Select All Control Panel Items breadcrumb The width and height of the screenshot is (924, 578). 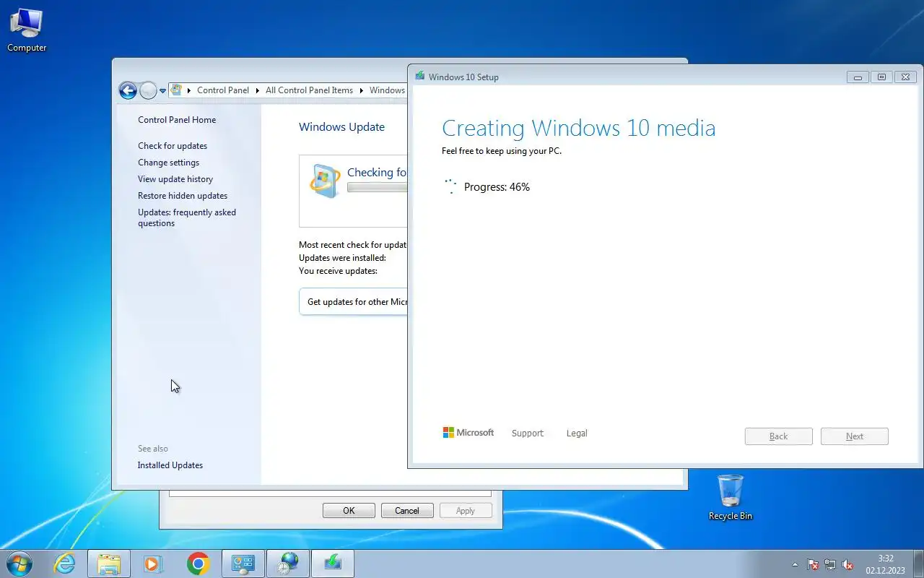309,90
